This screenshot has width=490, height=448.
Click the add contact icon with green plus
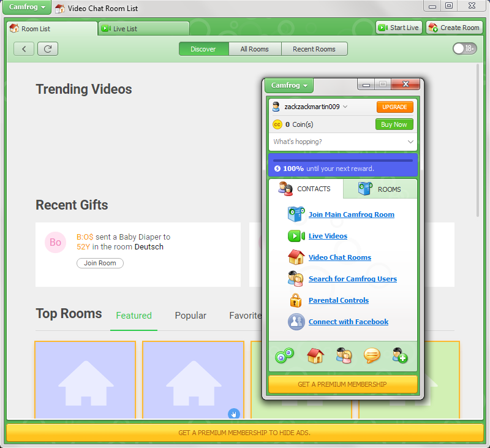point(400,356)
